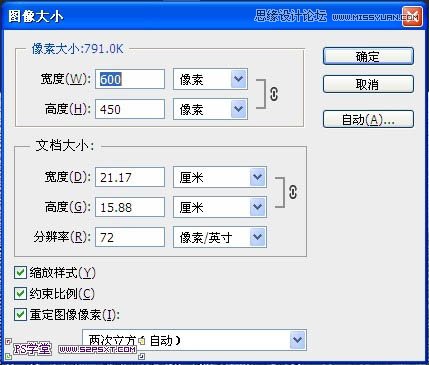Toggle the 约束比例(C) checkbox
The width and height of the screenshot is (429, 365).
tap(20, 294)
